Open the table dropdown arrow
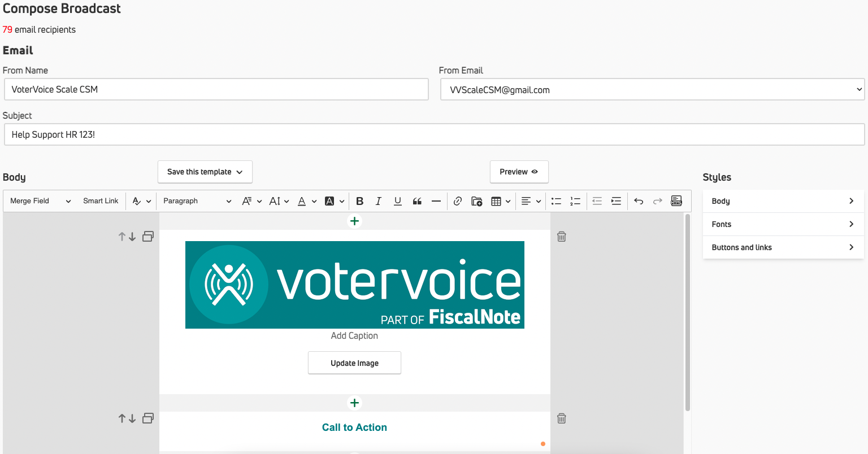The height and width of the screenshot is (454, 868). coord(508,201)
